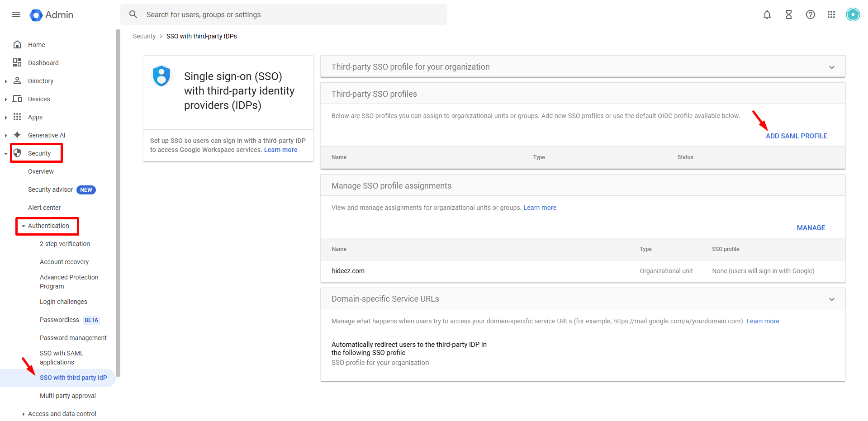Expand Access and data control section
Image resolution: width=868 pixels, height=421 pixels.
click(x=24, y=414)
